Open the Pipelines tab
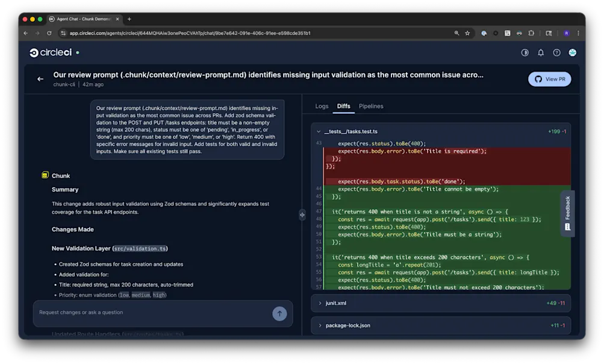Viewport: 604px width, 364px height. (371, 106)
